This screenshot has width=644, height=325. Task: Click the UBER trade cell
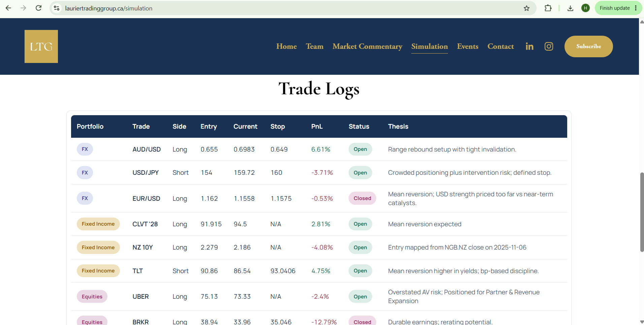(140, 296)
